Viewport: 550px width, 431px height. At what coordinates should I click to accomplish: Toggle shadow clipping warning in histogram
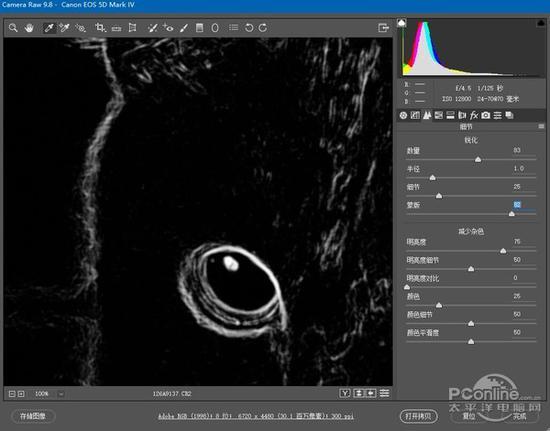coord(401,23)
